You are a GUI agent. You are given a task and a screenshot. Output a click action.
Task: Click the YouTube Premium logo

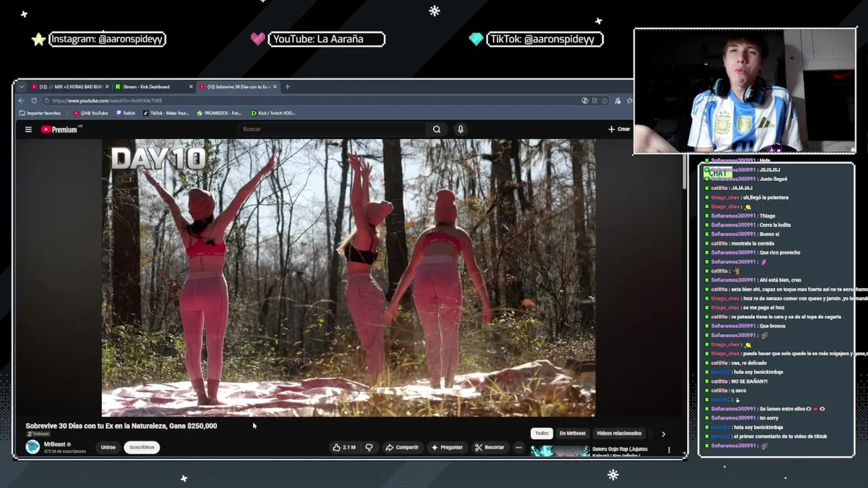[61, 129]
